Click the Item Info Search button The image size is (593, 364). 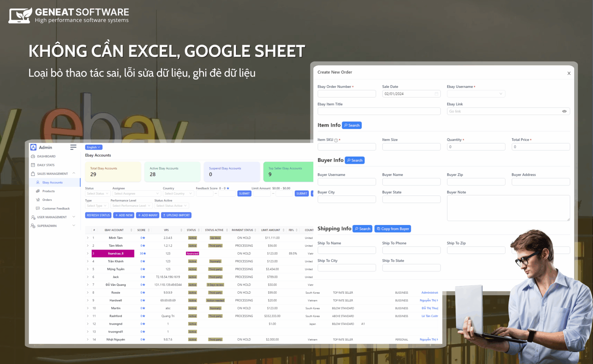[352, 125]
